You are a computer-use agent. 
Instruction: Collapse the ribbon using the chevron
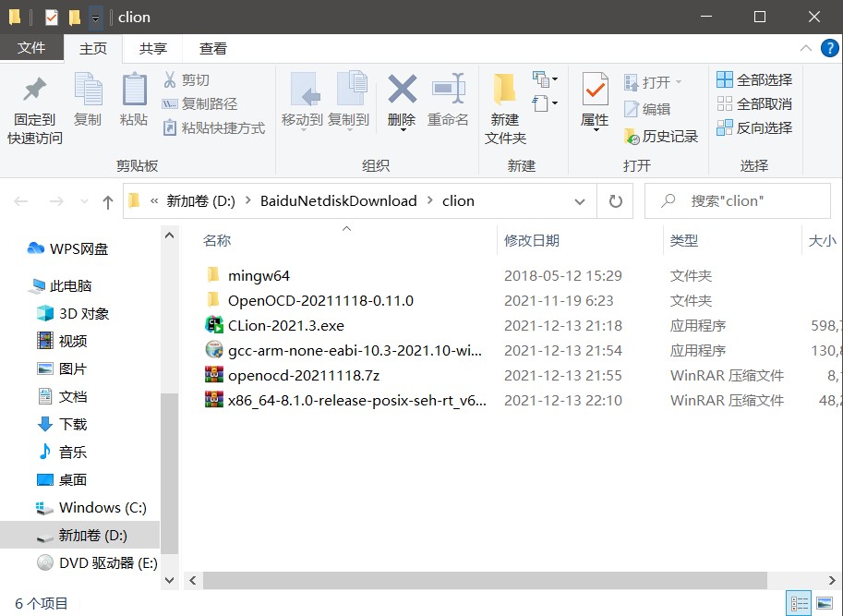point(806,48)
